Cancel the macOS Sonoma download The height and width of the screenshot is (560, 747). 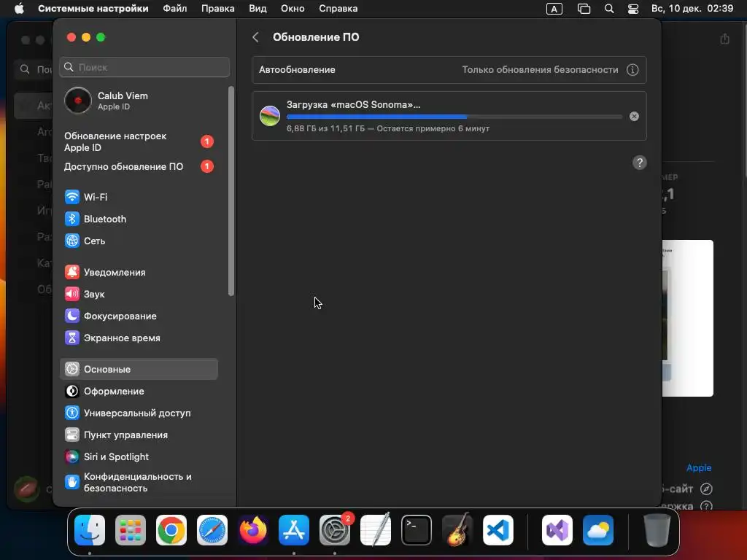point(634,116)
